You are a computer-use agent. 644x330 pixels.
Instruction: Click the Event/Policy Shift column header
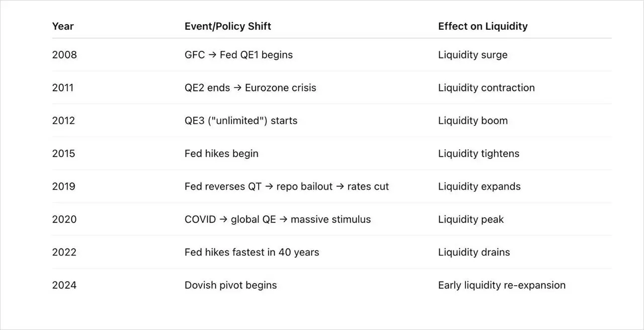click(227, 26)
